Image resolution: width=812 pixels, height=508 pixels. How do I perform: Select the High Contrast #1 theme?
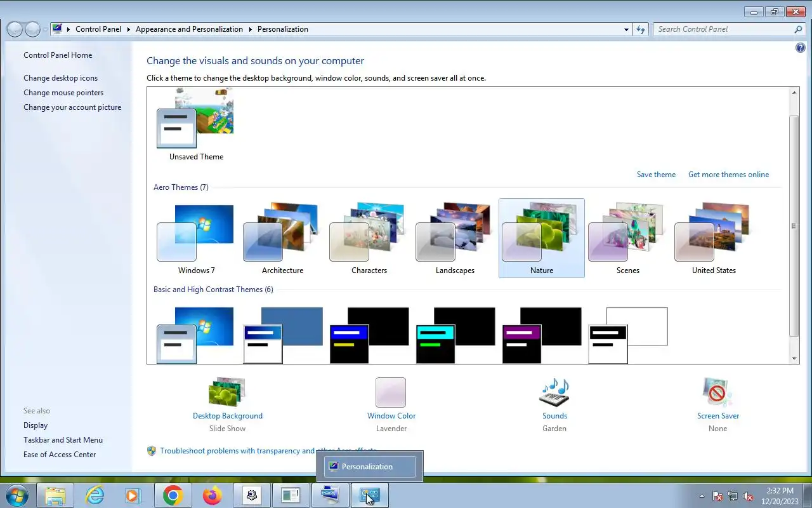coord(369,335)
